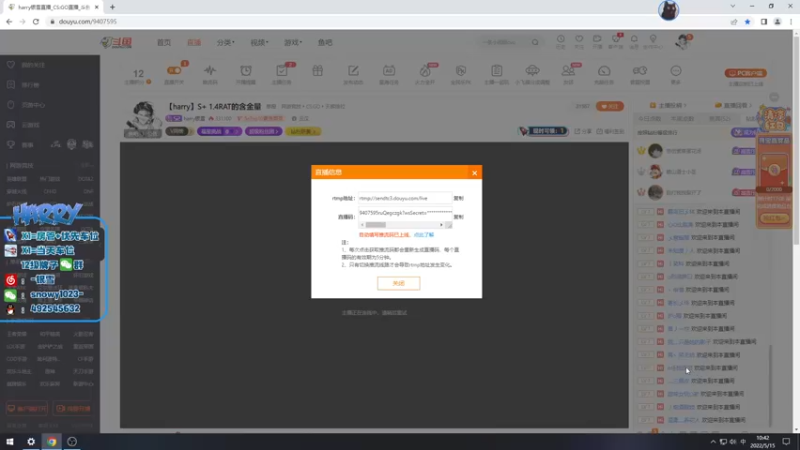The width and height of the screenshot is (800, 450).
Task: Open the UFO-shaped tool icon
Action: click(x=532, y=73)
